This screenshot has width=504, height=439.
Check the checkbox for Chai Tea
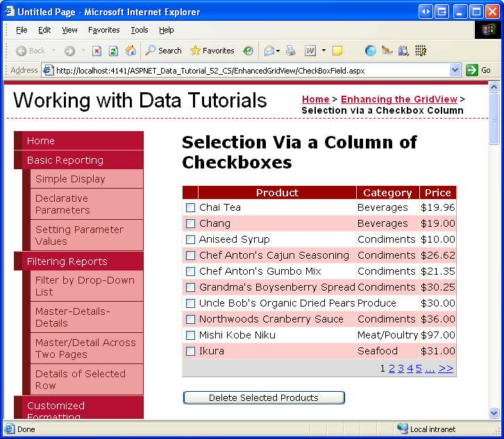(190, 207)
